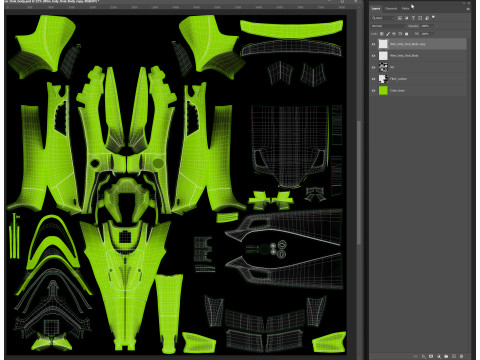This screenshot has width=480, height=360.
Task: Lock layer position with move icon
Action: tap(394, 34)
